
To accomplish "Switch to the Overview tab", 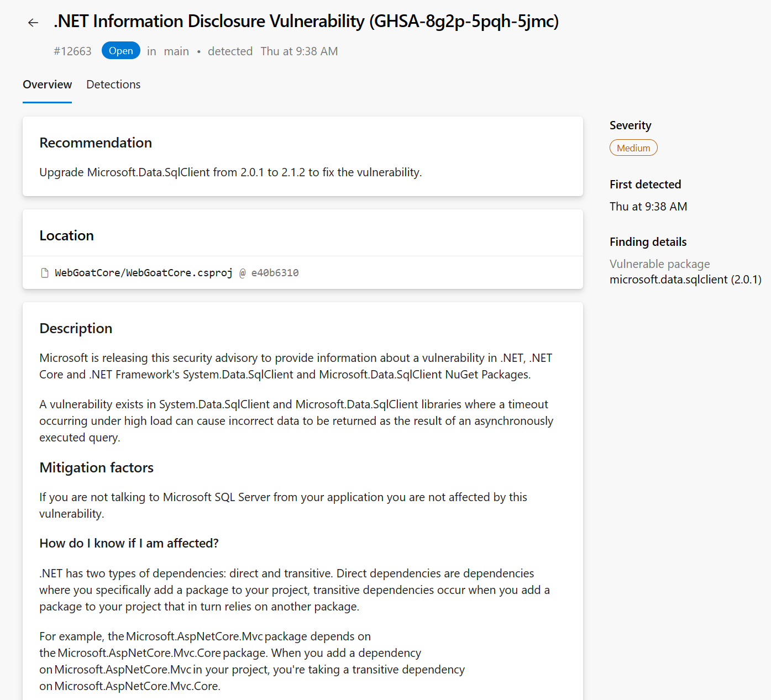I will [47, 85].
